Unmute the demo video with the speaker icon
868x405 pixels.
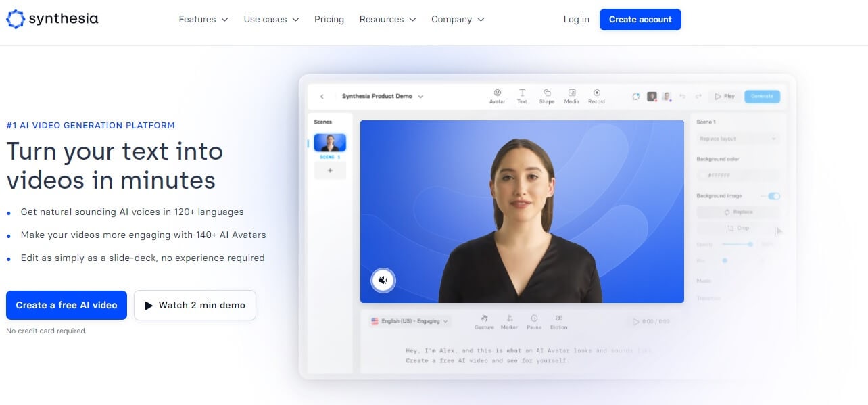(x=383, y=279)
